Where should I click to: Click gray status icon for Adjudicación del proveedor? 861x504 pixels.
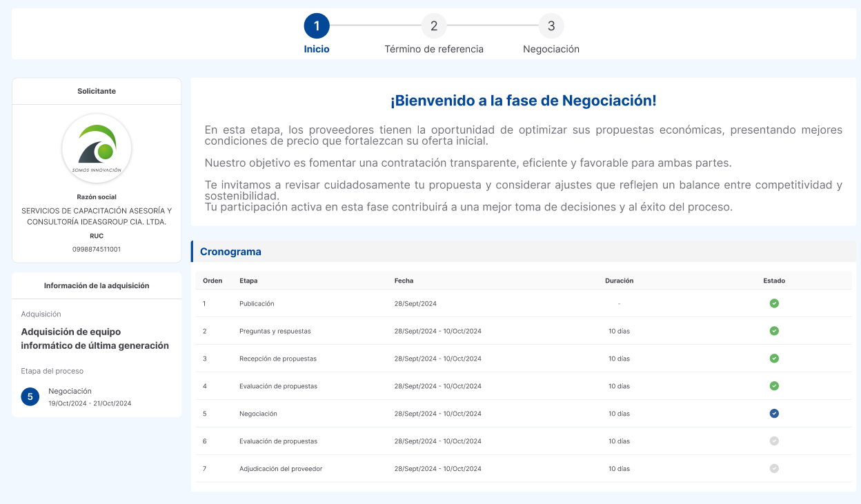click(x=774, y=469)
